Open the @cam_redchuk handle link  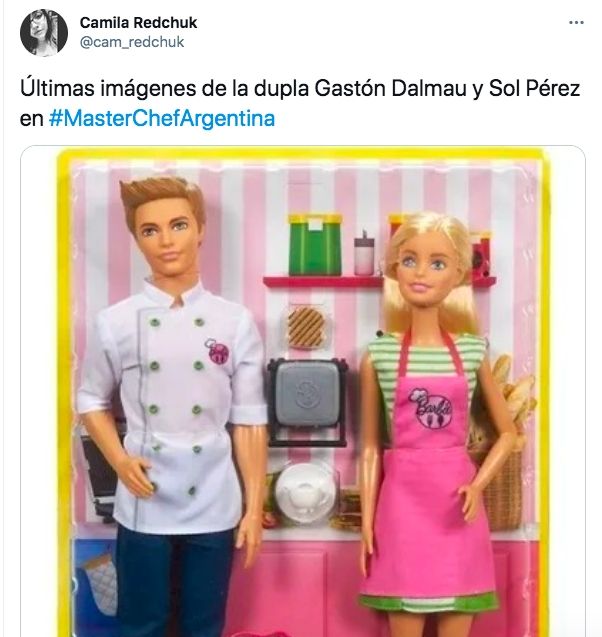(x=132, y=42)
